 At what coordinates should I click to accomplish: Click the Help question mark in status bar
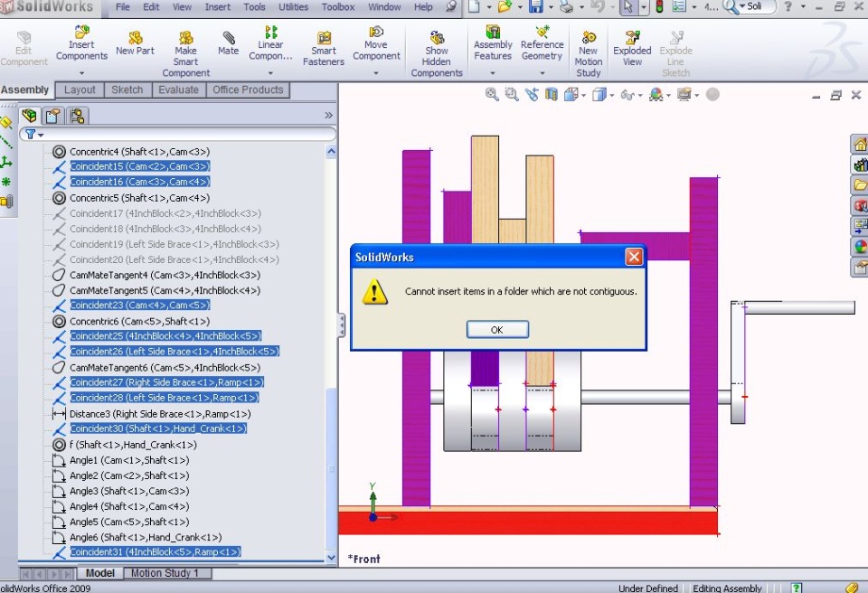coord(796,588)
